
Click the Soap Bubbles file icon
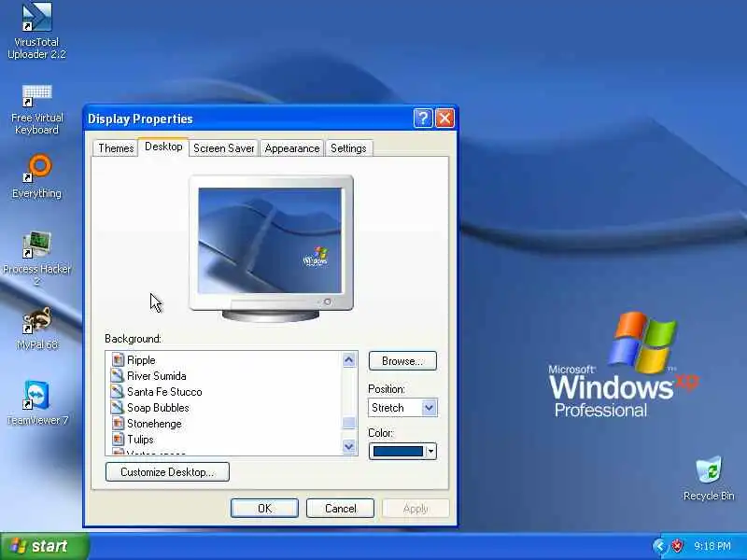118,408
